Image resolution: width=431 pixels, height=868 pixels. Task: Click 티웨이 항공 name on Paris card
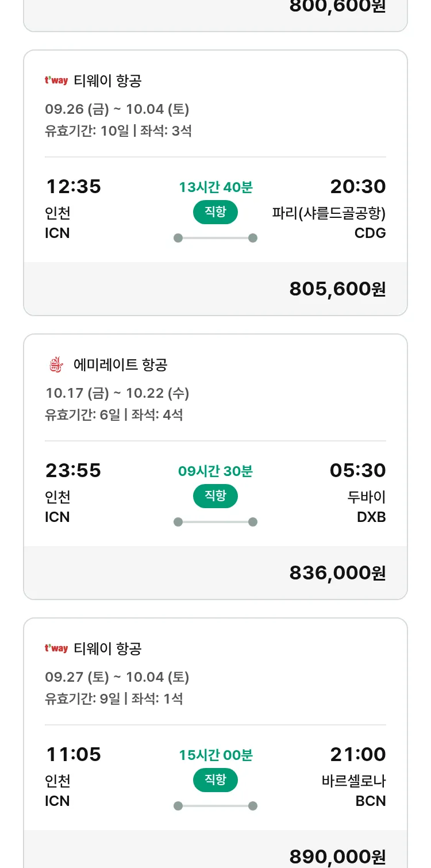tap(107, 80)
